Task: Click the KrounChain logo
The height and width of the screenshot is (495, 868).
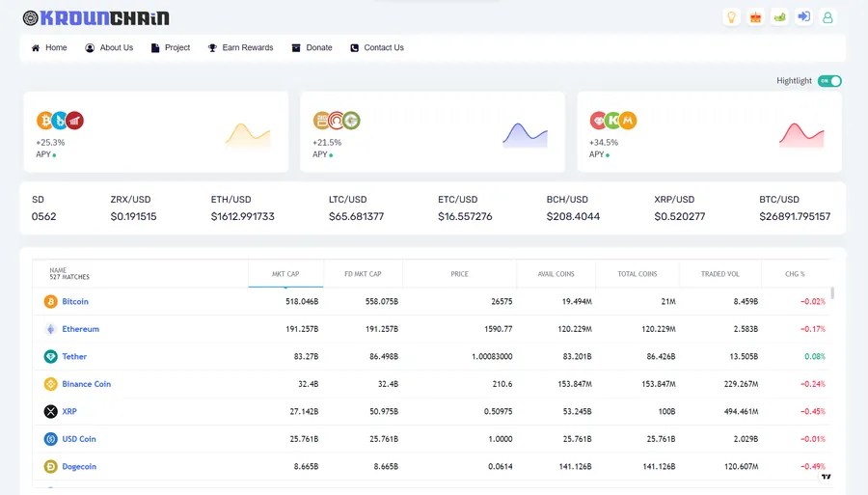Action: 95,17
